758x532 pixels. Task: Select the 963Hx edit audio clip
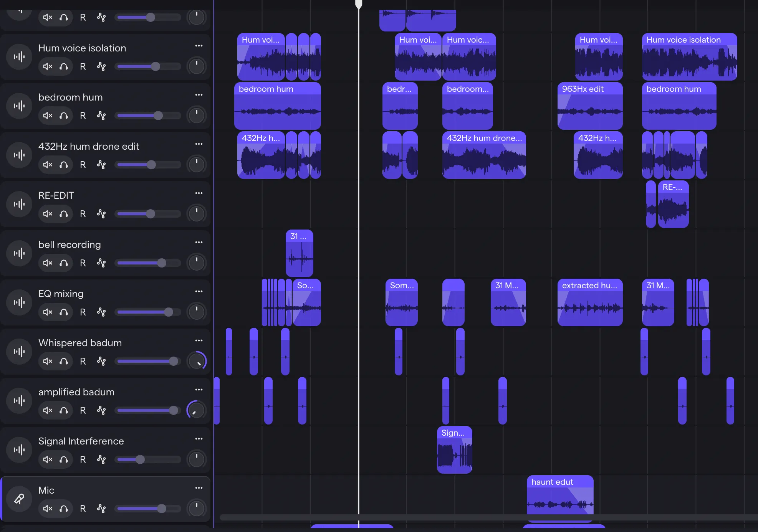590,106
